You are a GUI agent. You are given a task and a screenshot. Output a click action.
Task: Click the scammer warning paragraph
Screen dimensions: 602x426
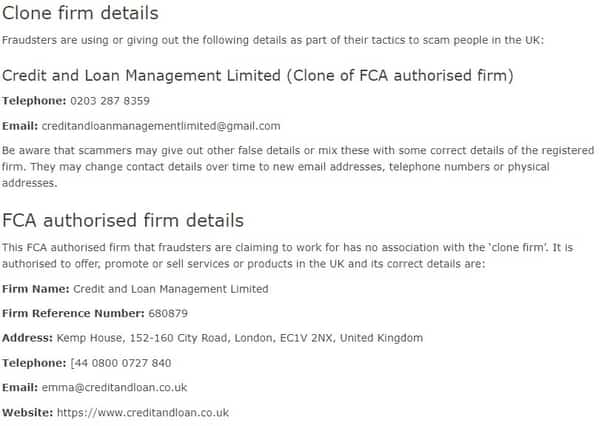[298, 167]
